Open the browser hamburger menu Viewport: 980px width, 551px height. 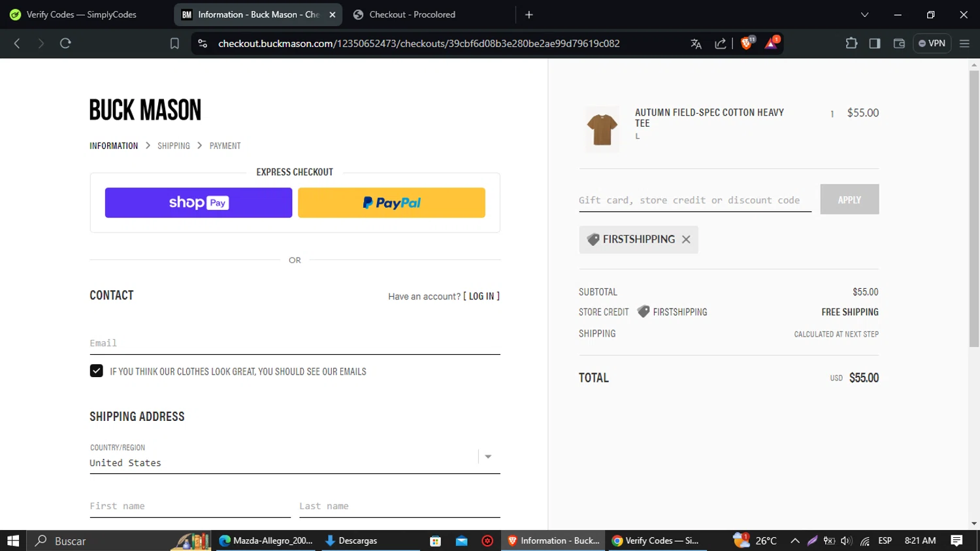[x=964, y=43]
